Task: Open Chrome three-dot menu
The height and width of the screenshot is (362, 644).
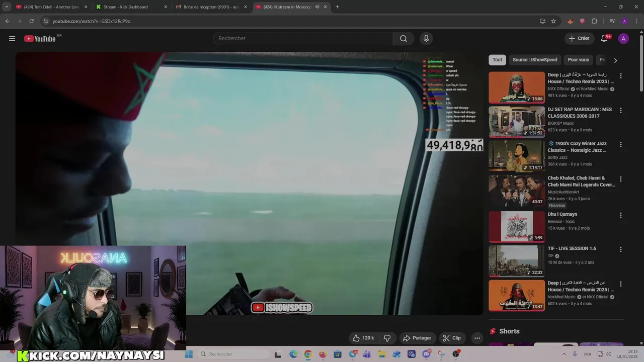Action: [x=636, y=21]
